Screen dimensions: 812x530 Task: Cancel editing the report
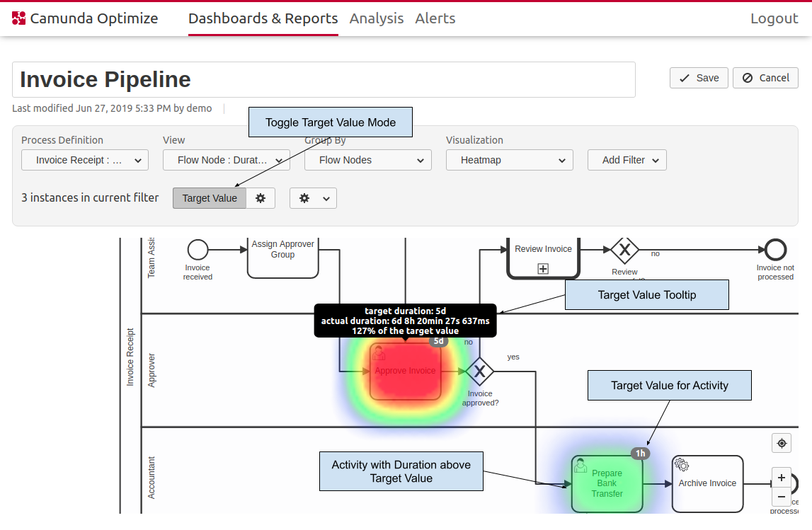pyautogui.click(x=765, y=78)
